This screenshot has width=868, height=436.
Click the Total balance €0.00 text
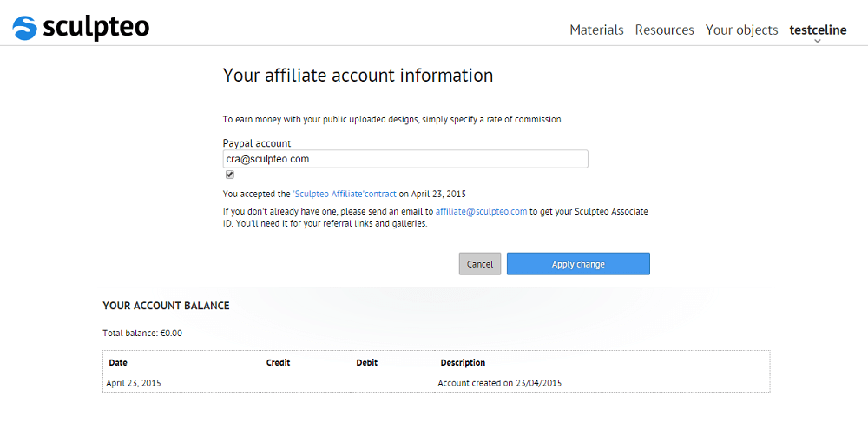click(142, 334)
